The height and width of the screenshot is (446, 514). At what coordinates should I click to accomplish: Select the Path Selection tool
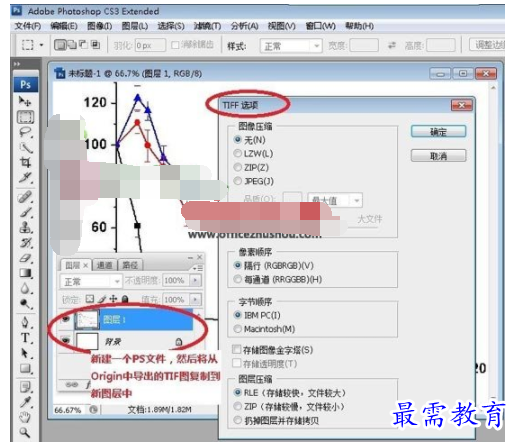pos(25,353)
